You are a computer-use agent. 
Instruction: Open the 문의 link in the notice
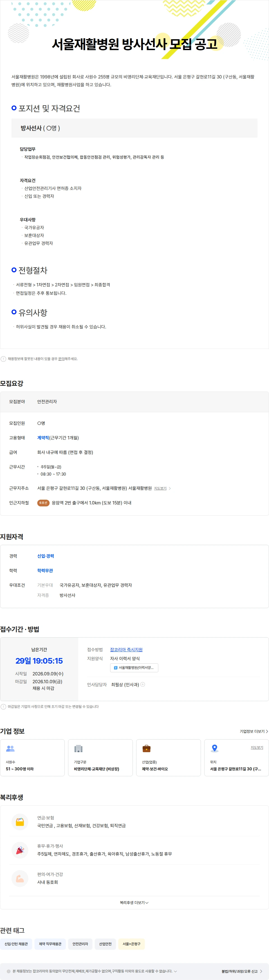point(61,359)
